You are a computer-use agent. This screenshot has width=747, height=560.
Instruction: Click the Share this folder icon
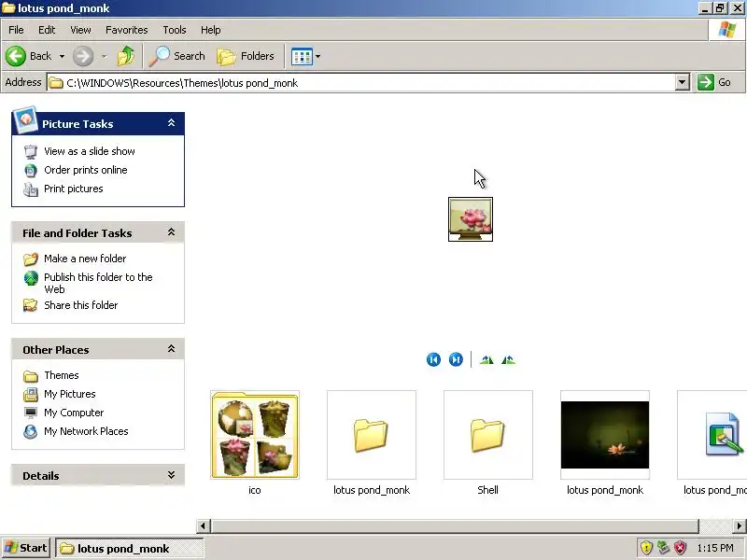point(31,305)
